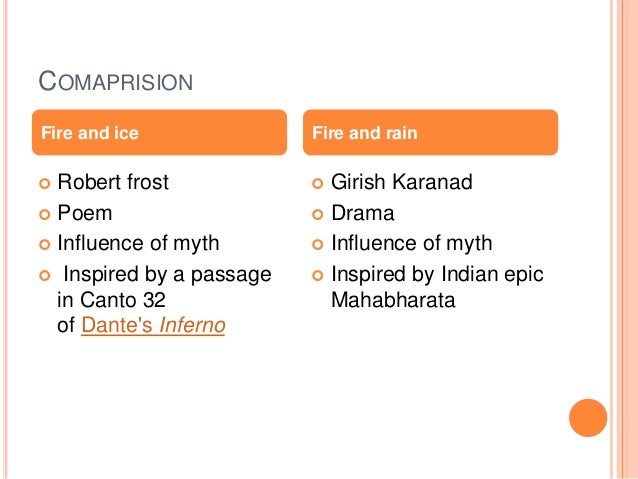This screenshot has height=479, width=638.
Task: Click 'Inspired by Indian epic' text
Action: click(436, 274)
